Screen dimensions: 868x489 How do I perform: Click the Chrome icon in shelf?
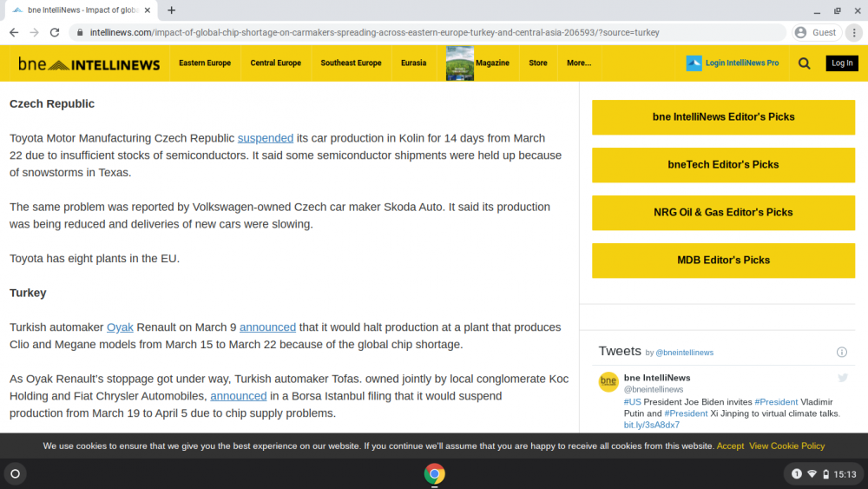coord(435,474)
